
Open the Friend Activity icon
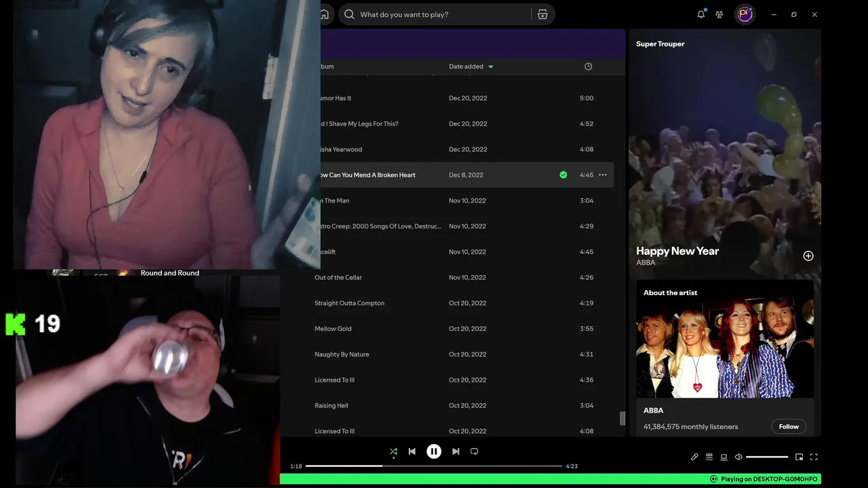tap(719, 14)
